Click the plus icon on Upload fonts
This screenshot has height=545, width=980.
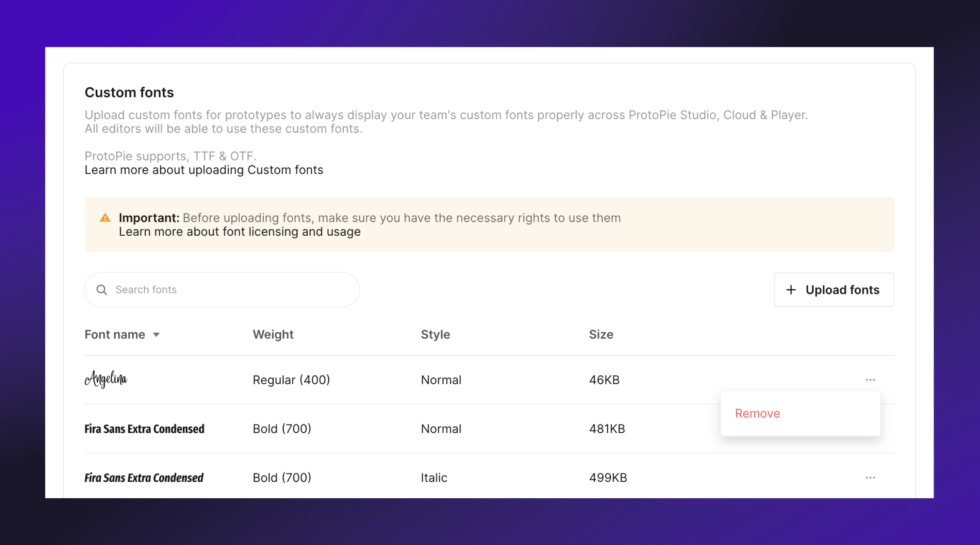(790, 290)
